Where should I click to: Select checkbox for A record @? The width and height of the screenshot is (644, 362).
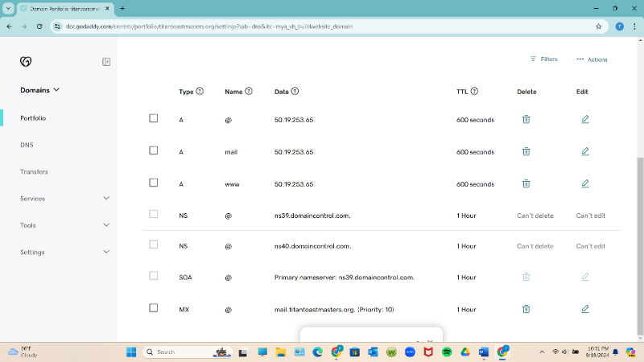(x=153, y=118)
